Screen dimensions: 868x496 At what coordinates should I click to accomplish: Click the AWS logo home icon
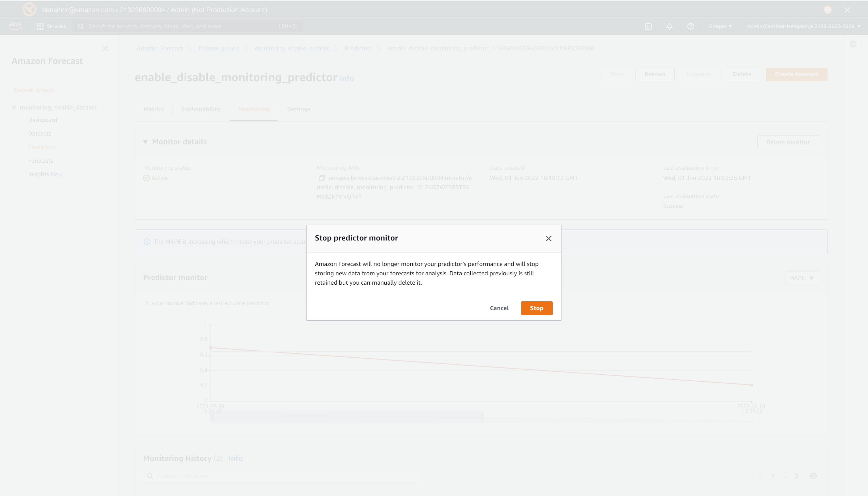tap(15, 26)
